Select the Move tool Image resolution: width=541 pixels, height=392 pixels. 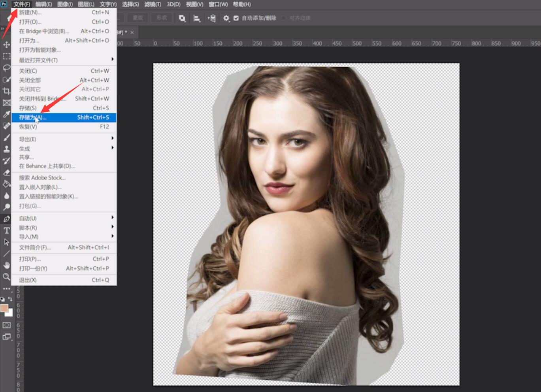tap(6, 45)
